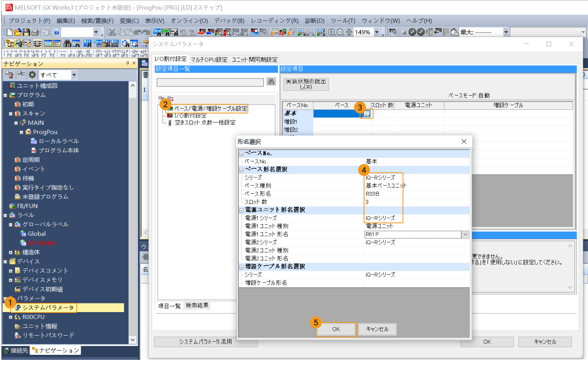Select I/O割付設定 in the settings tree

point(190,115)
